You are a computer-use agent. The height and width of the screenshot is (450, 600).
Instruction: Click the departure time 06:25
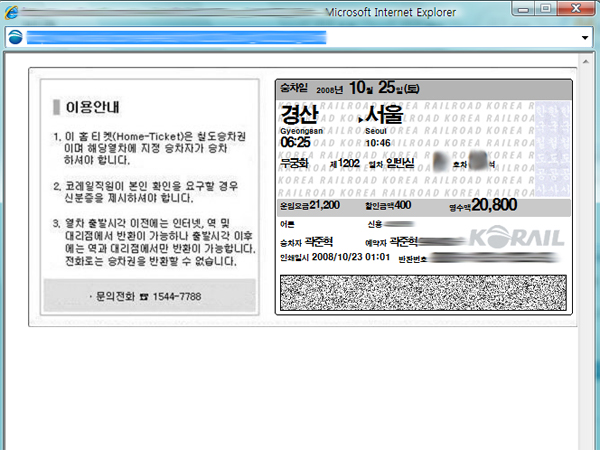point(295,142)
